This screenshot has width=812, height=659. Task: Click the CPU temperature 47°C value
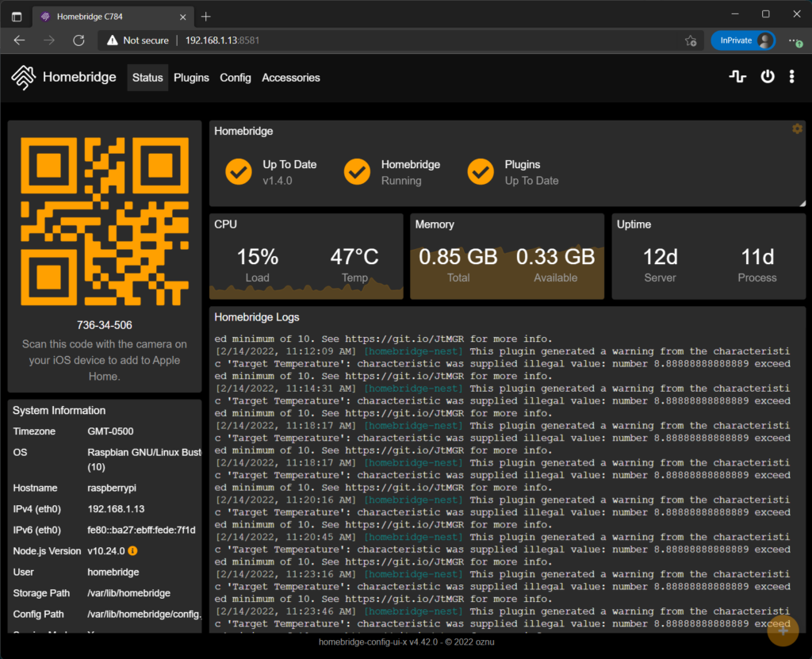tap(354, 257)
